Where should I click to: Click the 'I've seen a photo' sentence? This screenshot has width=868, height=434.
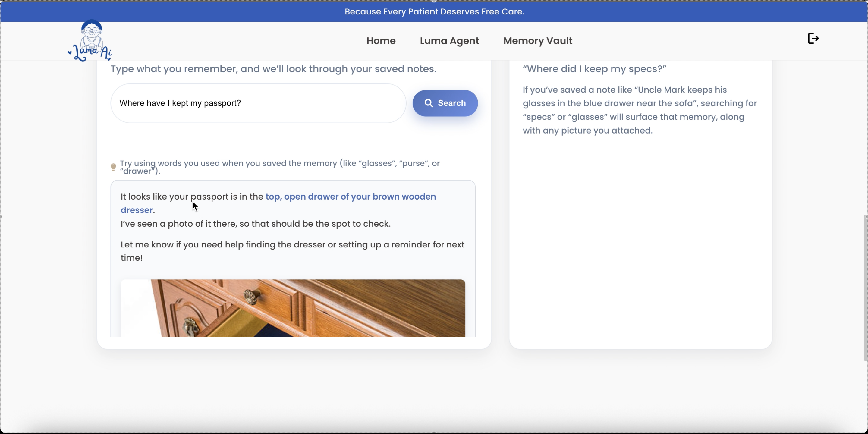click(x=255, y=224)
